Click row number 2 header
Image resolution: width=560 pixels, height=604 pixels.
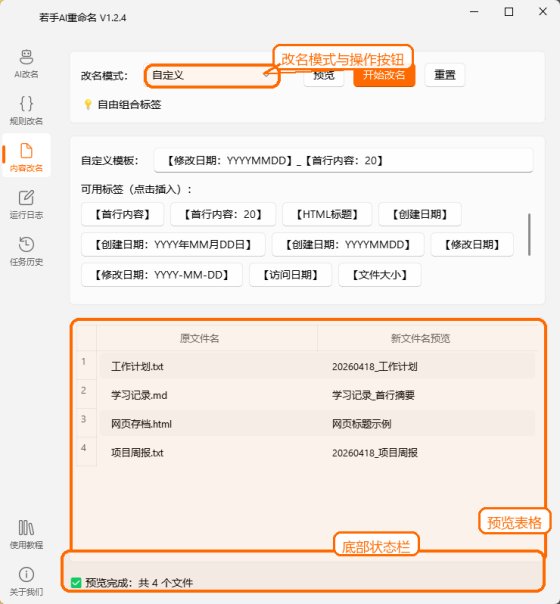(x=86, y=394)
